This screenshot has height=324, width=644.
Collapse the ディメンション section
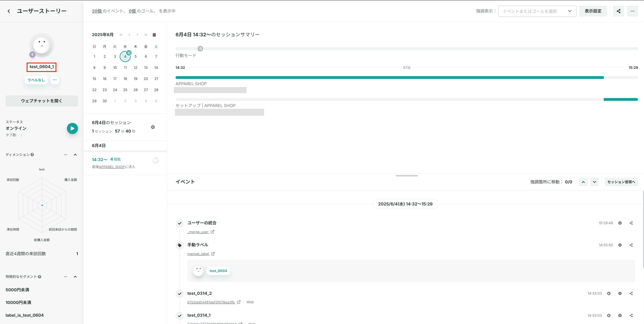point(75,155)
